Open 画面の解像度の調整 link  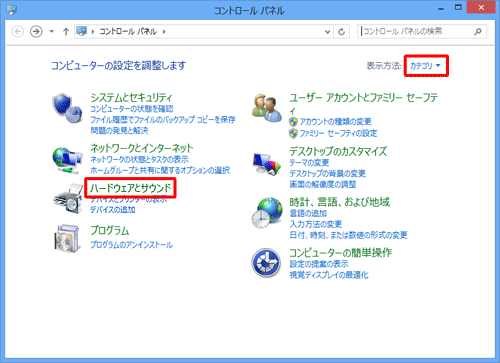tap(323, 184)
